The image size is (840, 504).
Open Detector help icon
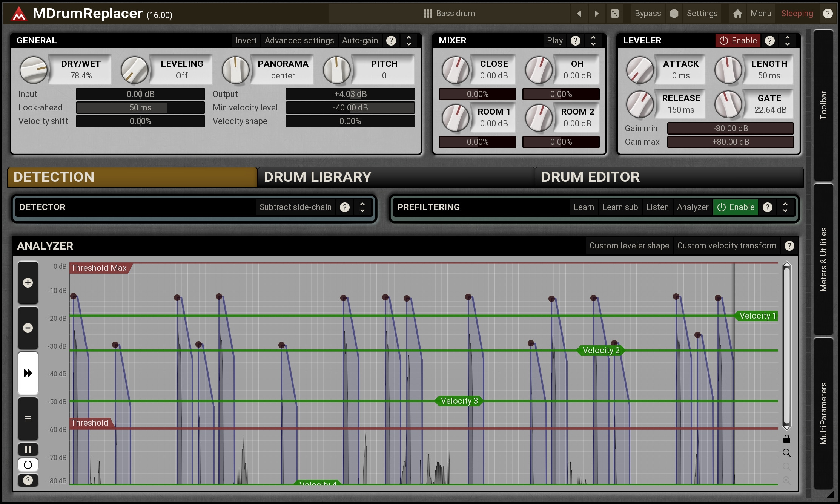click(x=344, y=207)
